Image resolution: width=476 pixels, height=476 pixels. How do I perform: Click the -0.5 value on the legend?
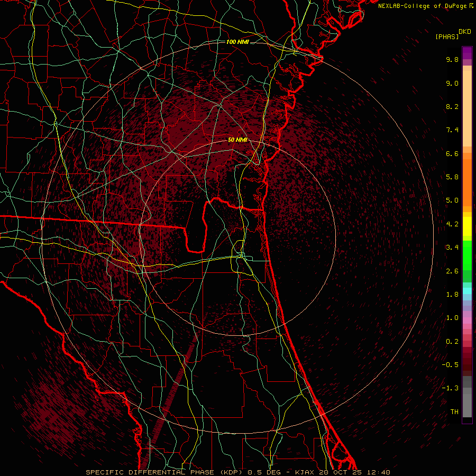click(450, 365)
